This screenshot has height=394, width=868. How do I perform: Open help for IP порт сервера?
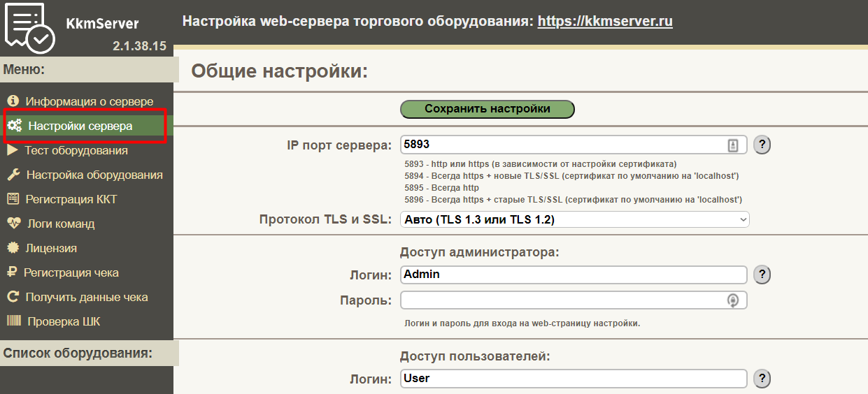pyautogui.click(x=762, y=145)
